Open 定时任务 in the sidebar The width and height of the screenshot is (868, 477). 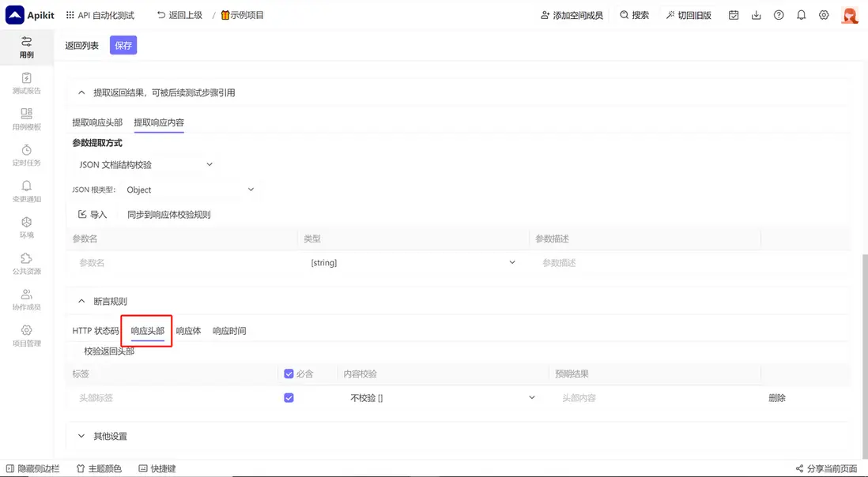[x=27, y=156]
